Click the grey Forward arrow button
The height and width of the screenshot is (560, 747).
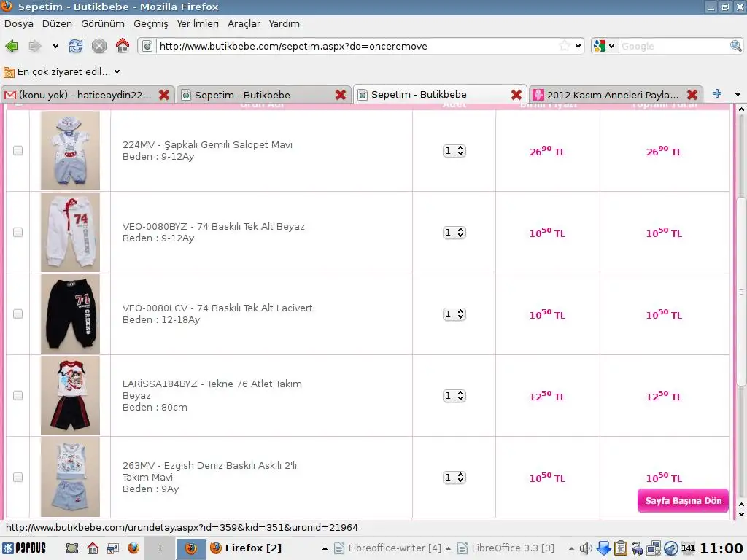(x=35, y=46)
